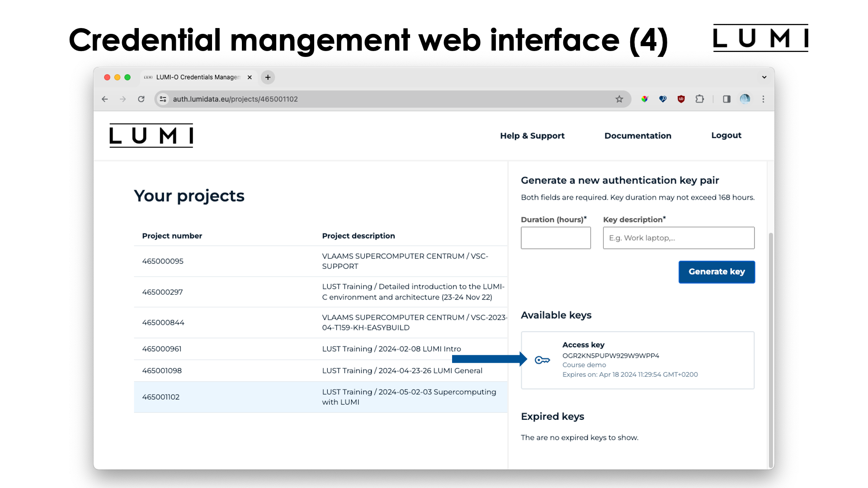Click the Key description input field
The image size is (868, 488).
679,238
